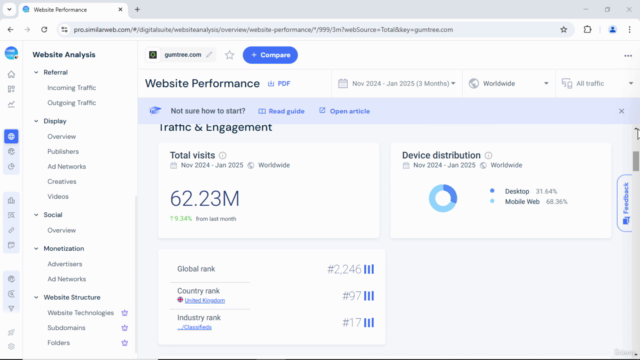Click the funnel icon in left rail
The image size is (640, 360).
(x=11, y=309)
